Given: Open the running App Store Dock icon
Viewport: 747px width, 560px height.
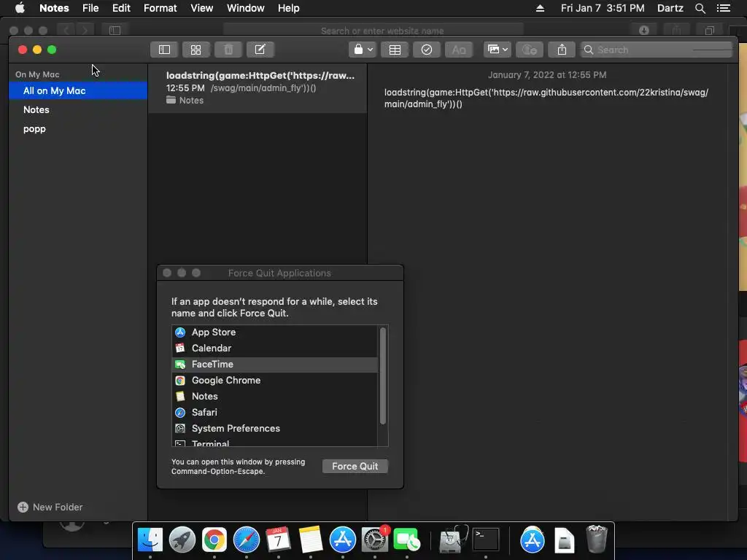Looking at the screenshot, I should point(343,540).
